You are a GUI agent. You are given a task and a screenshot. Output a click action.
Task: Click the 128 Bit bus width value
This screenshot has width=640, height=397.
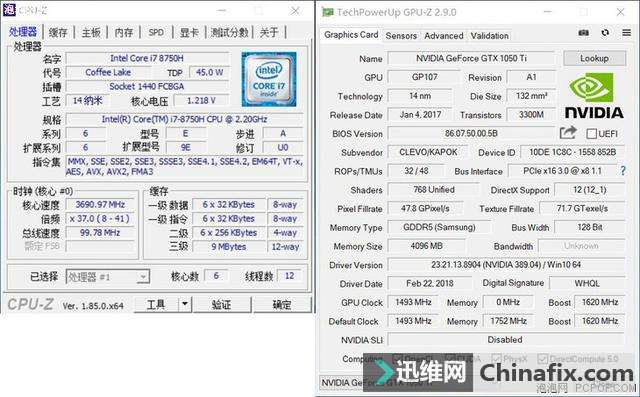(x=590, y=227)
